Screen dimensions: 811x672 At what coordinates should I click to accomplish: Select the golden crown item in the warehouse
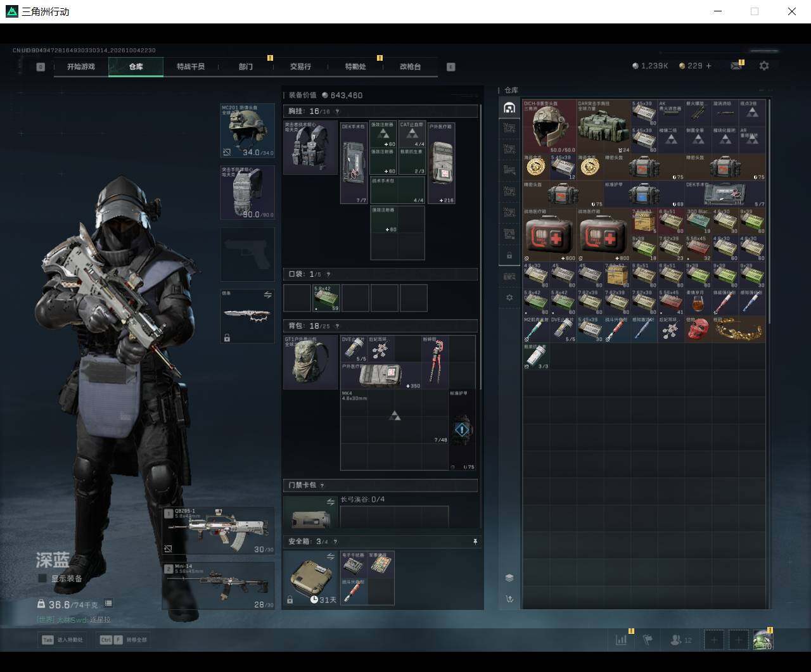coord(739,329)
